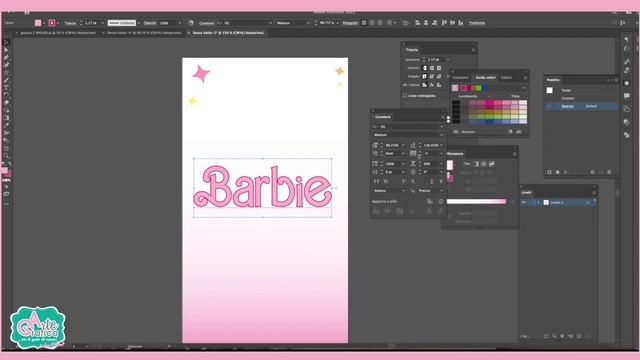The width and height of the screenshot is (640, 360).
Task: Open the Trasforma panel link
Action: pos(477,23)
